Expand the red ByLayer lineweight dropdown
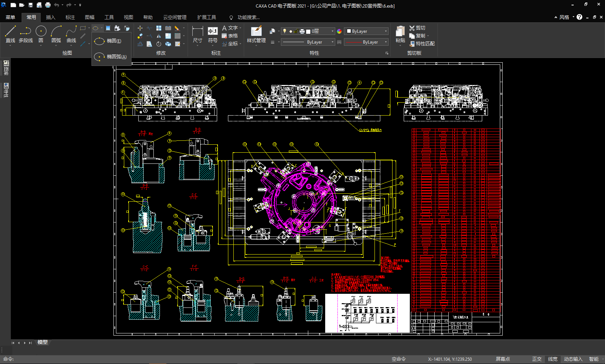This screenshot has width=605, height=364. [x=386, y=42]
